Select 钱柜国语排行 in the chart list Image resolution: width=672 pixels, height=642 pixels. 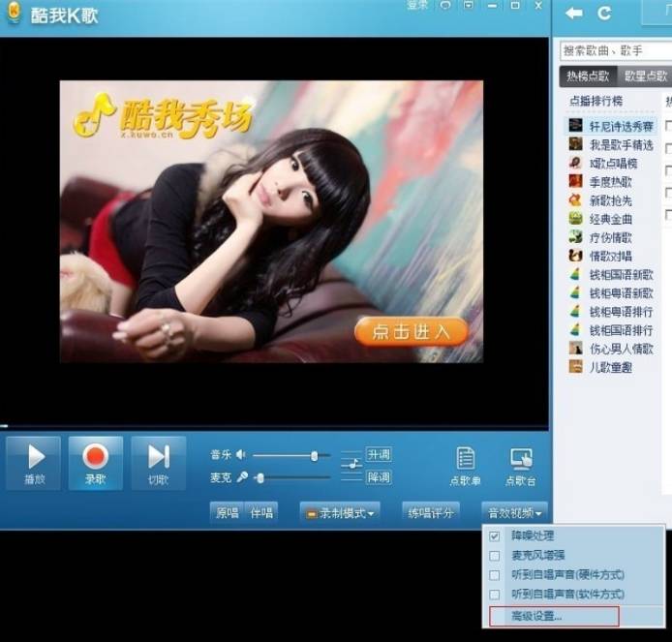[x=611, y=330]
